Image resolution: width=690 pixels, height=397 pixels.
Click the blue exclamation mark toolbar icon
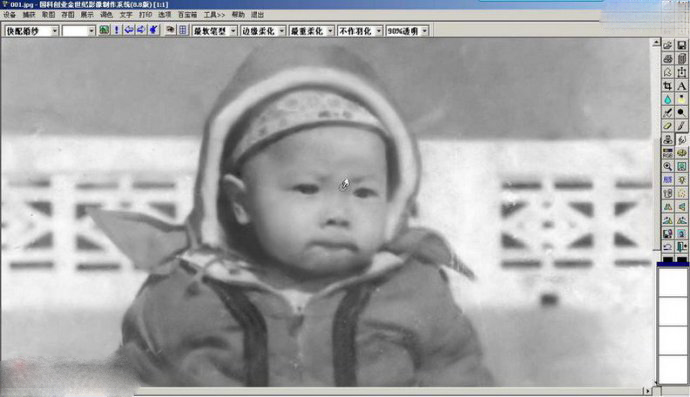(117, 30)
